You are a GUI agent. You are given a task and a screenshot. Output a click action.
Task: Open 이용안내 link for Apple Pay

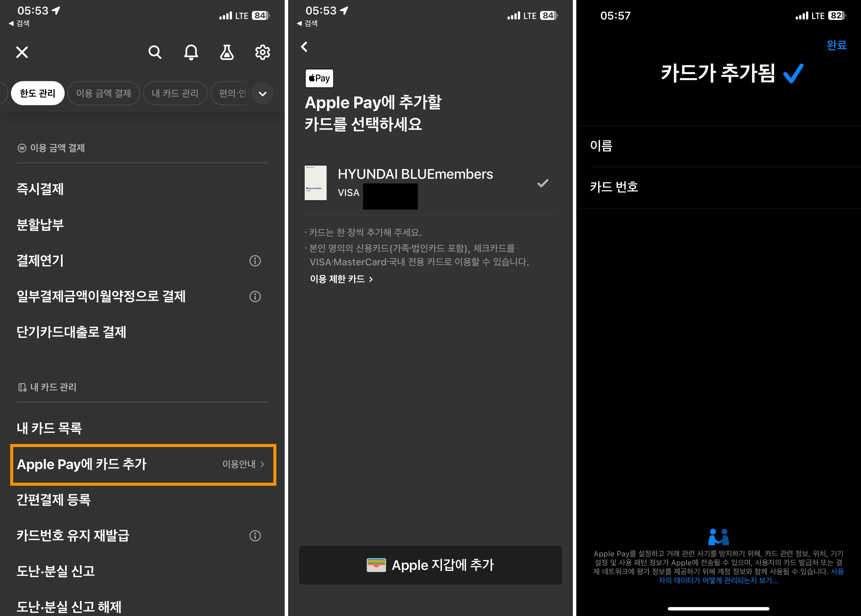(243, 464)
